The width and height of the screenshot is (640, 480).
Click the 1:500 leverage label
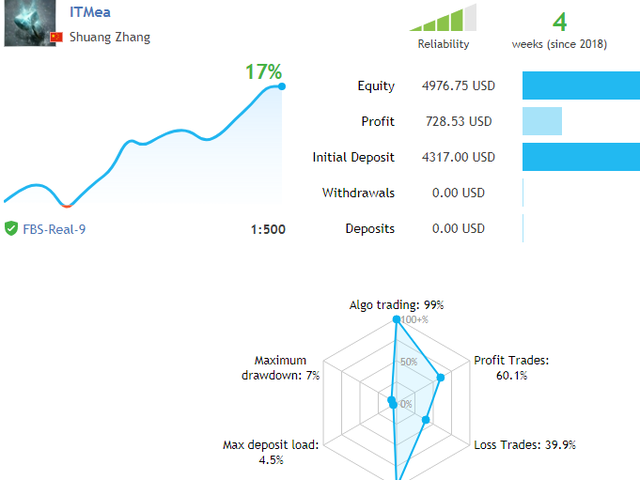[268, 229]
